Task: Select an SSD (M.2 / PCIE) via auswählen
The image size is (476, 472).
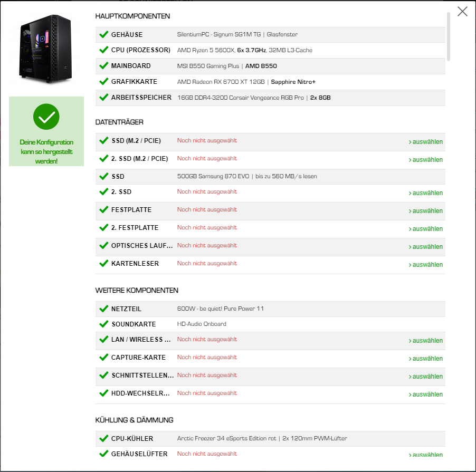Action: [x=425, y=142]
